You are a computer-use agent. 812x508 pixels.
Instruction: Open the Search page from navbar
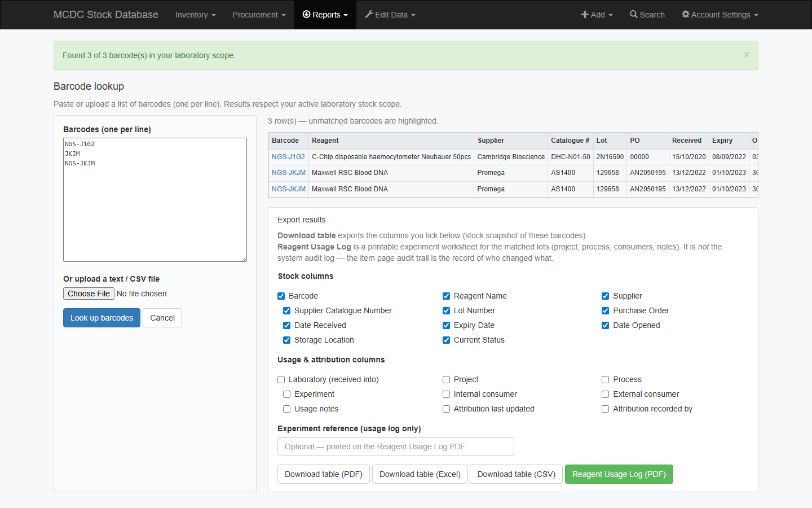click(x=647, y=15)
